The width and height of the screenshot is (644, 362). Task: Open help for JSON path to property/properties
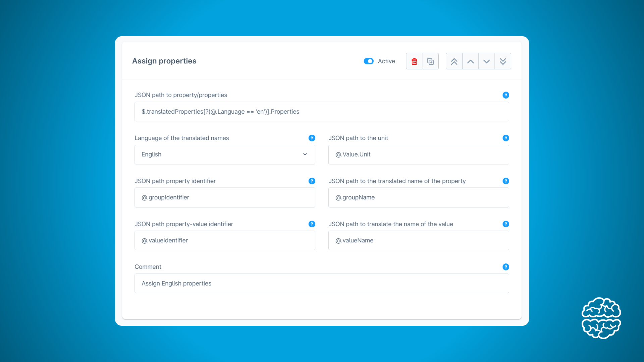point(506,95)
